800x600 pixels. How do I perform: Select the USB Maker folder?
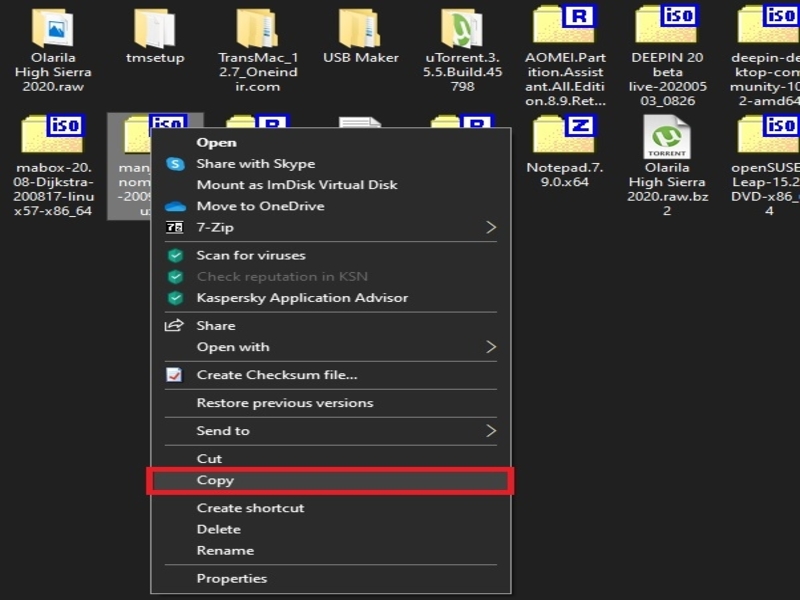coord(360,28)
